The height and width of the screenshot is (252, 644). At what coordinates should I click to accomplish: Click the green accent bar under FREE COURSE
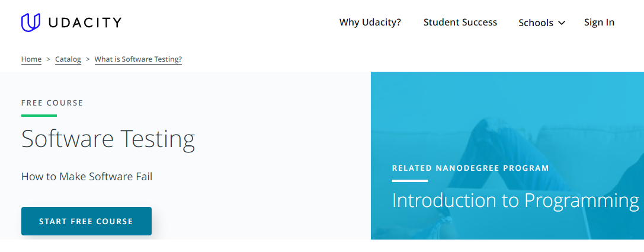(39, 115)
